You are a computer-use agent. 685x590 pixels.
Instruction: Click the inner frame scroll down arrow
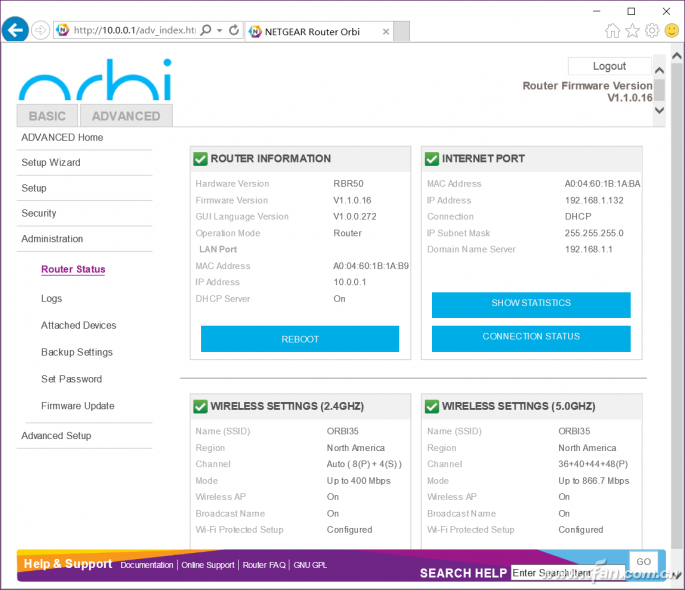[x=660, y=110]
